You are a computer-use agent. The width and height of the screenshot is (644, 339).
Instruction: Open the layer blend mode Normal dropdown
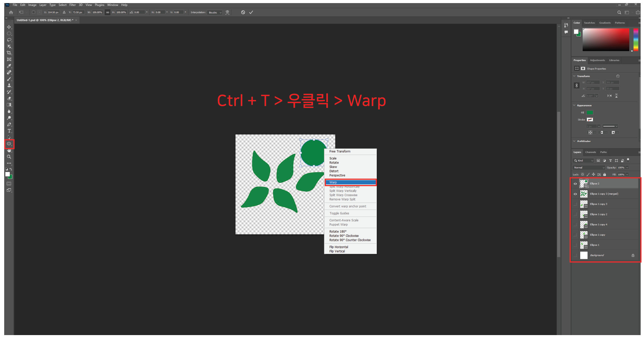(589, 168)
